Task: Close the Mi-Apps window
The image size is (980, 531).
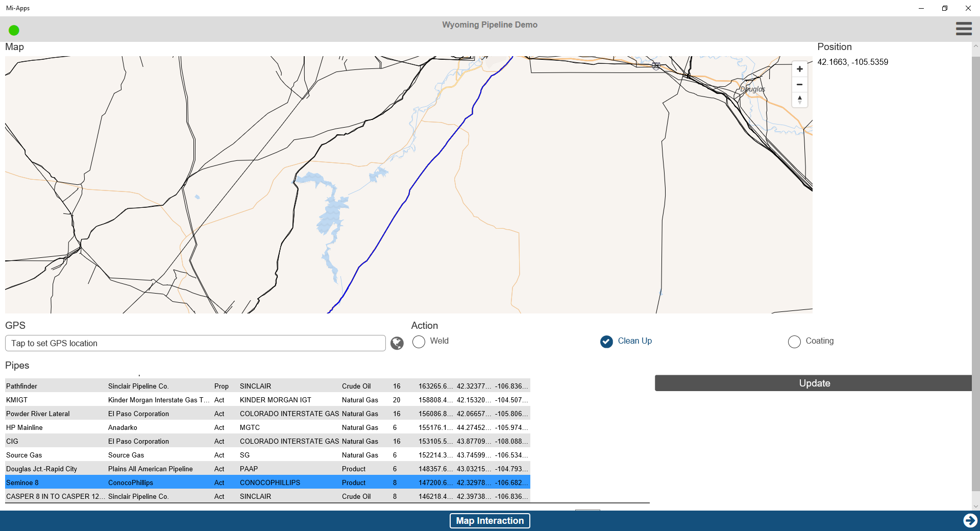Action: pos(968,8)
